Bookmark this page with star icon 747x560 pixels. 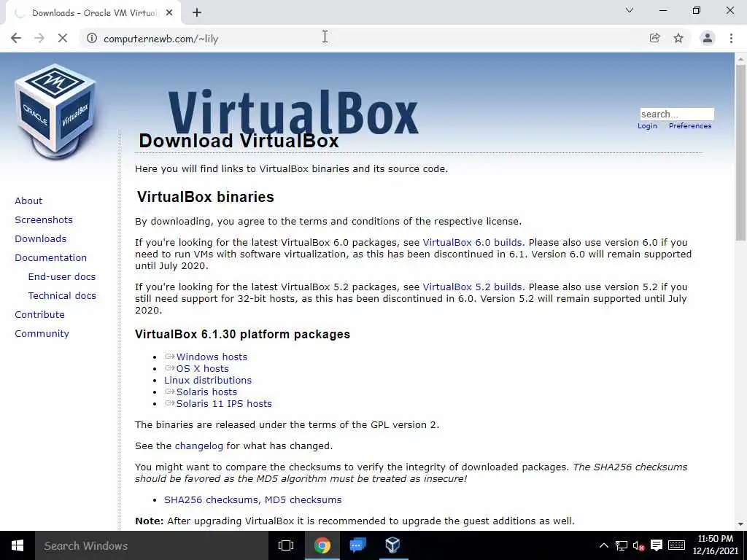point(678,38)
